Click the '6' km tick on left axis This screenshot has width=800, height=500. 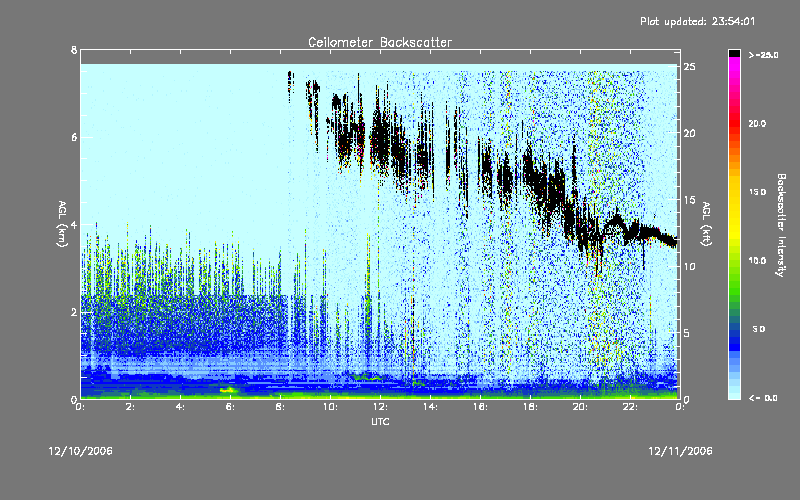74,137
